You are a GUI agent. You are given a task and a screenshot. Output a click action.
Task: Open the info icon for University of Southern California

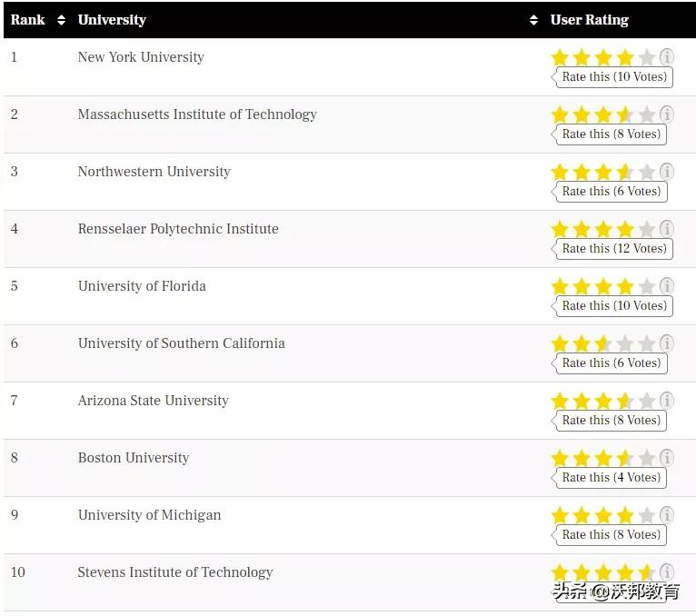point(667,343)
